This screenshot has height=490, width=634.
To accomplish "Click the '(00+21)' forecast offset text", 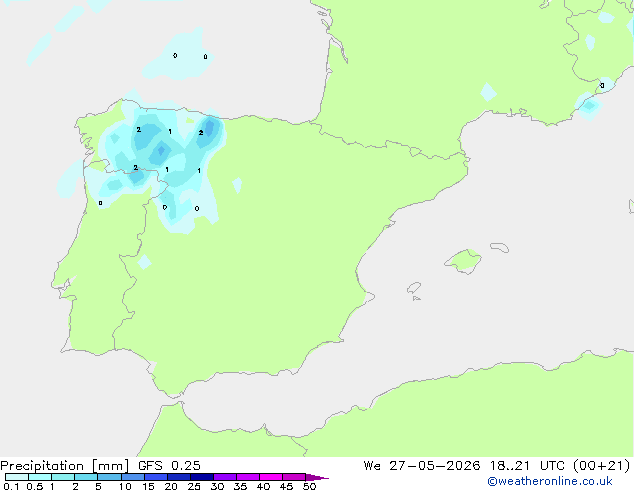I will point(602,466).
